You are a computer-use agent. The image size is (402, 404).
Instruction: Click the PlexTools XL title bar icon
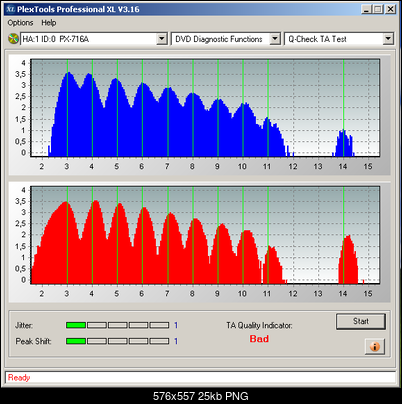[11, 9]
